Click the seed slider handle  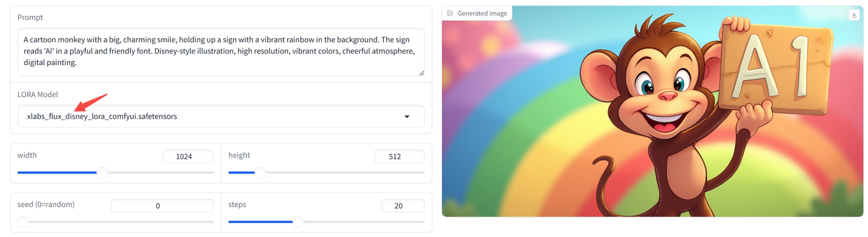[x=23, y=222]
